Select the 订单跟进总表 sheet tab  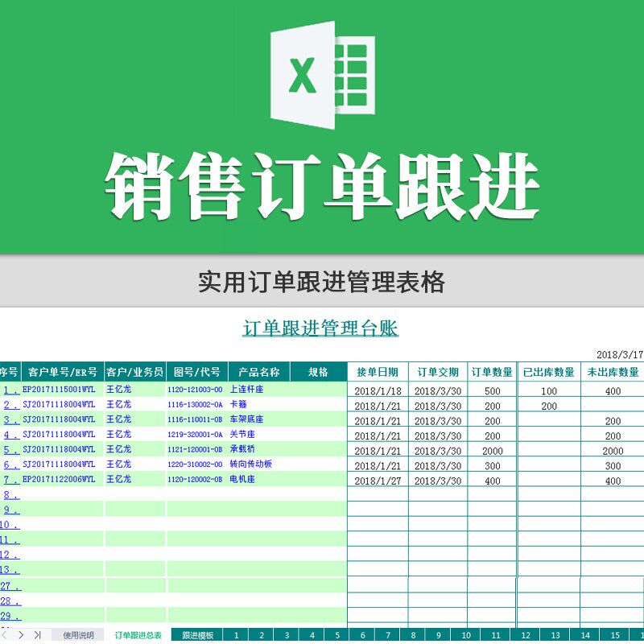click(138, 635)
